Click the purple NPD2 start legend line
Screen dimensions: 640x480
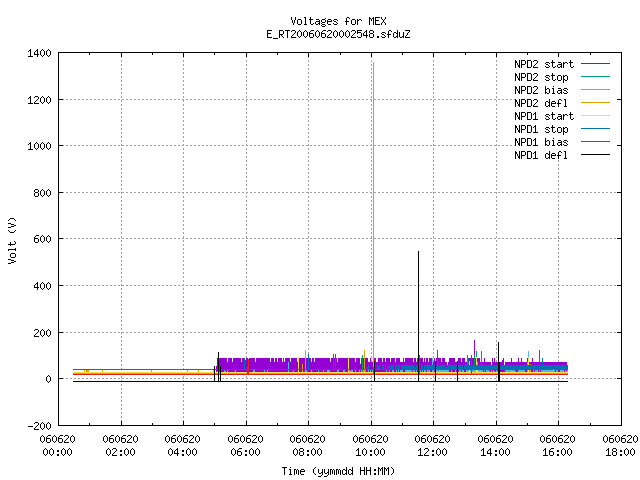coord(595,64)
